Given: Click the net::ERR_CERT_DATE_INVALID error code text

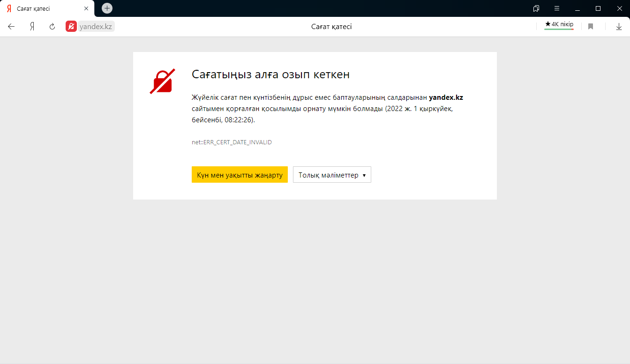Looking at the screenshot, I should 232,142.
